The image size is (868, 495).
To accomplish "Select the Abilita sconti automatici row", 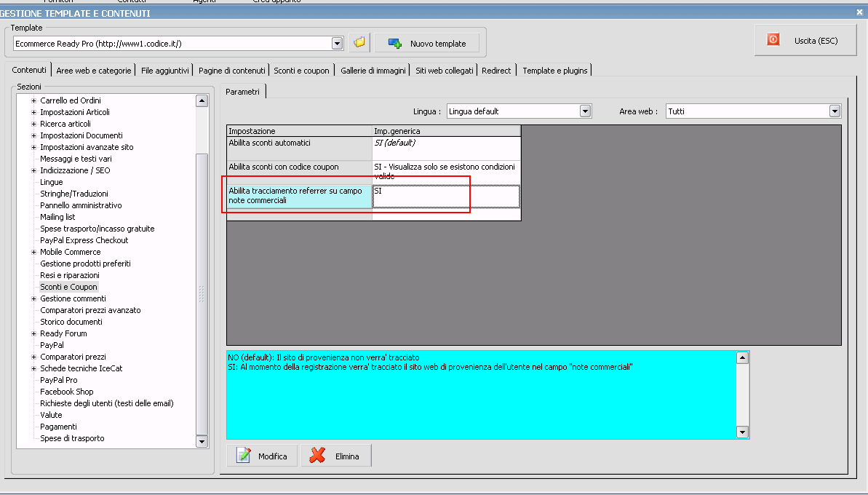I will click(374, 148).
